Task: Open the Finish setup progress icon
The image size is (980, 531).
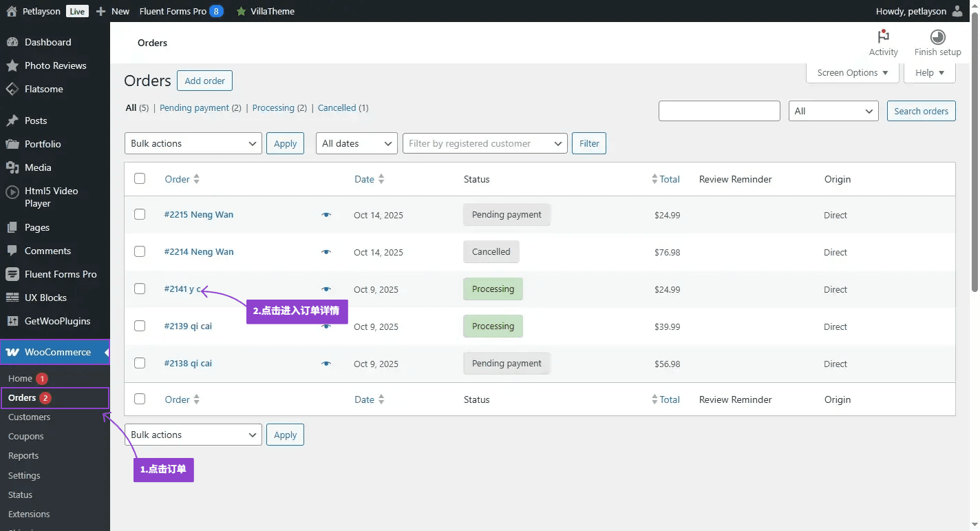Action: coord(937,37)
